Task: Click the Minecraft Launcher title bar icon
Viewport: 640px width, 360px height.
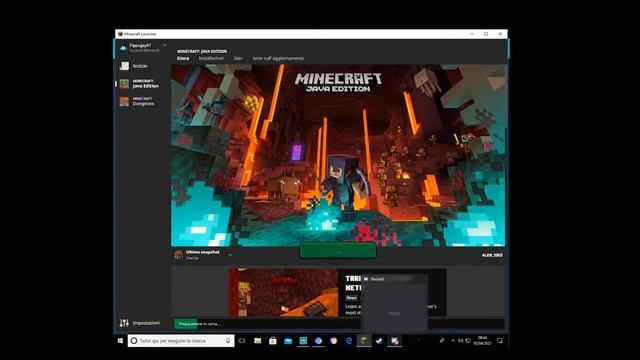Action: tap(120, 34)
